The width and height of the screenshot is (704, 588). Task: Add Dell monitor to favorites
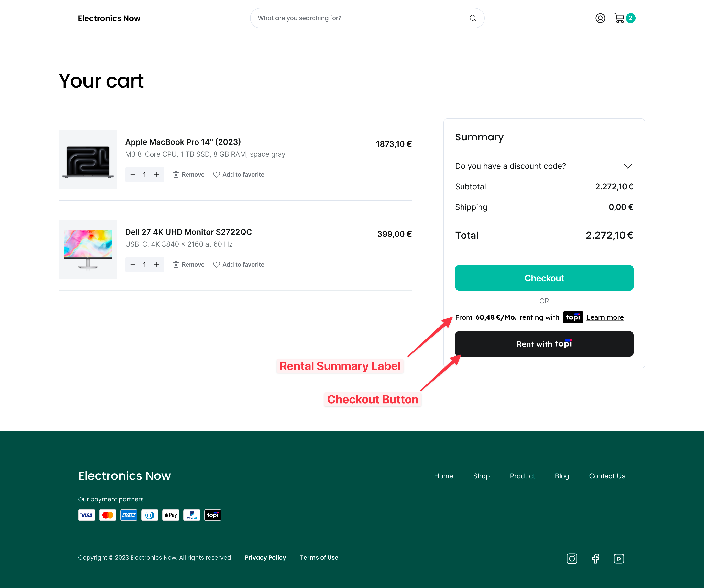239,265
